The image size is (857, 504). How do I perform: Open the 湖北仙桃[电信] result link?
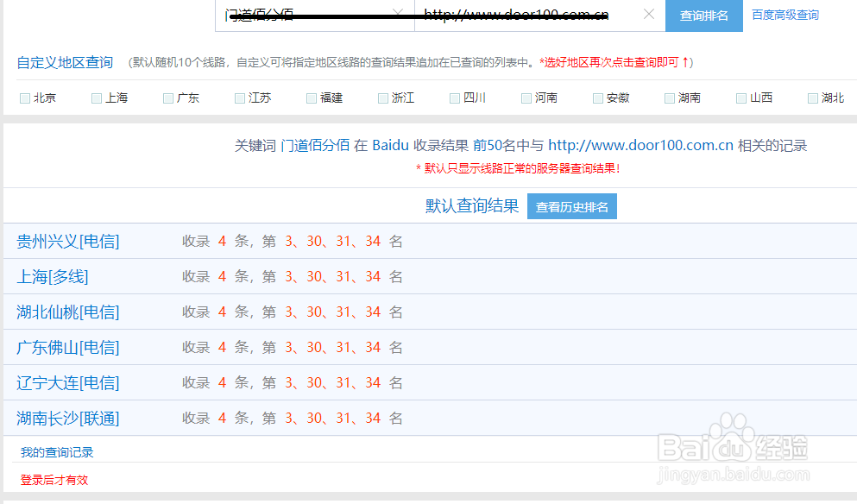tap(68, 312)
